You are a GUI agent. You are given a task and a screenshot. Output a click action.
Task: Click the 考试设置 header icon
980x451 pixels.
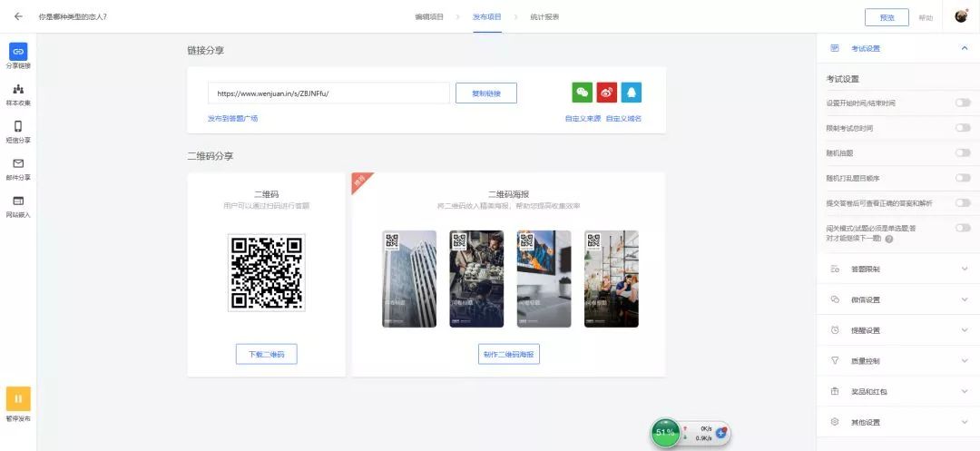point(835,48)
